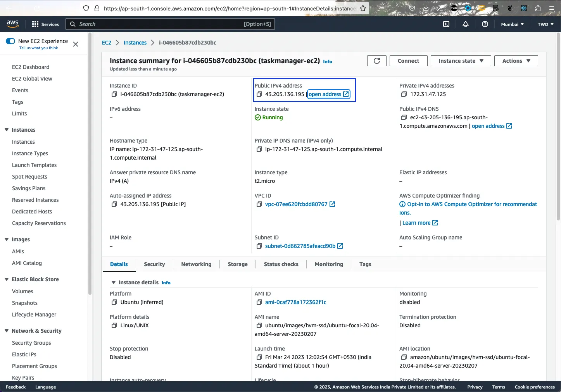561x392 pixels.
Task: Copy the Public IPv4 DNS name
Action: pyautogui.click(x=404, y=117)
